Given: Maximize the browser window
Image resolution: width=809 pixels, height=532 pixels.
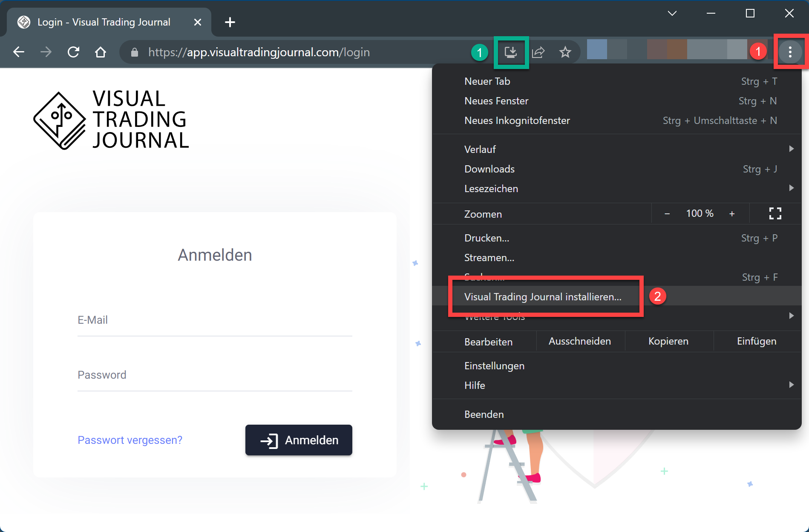Looking at the screenshot, I should 750,13.
